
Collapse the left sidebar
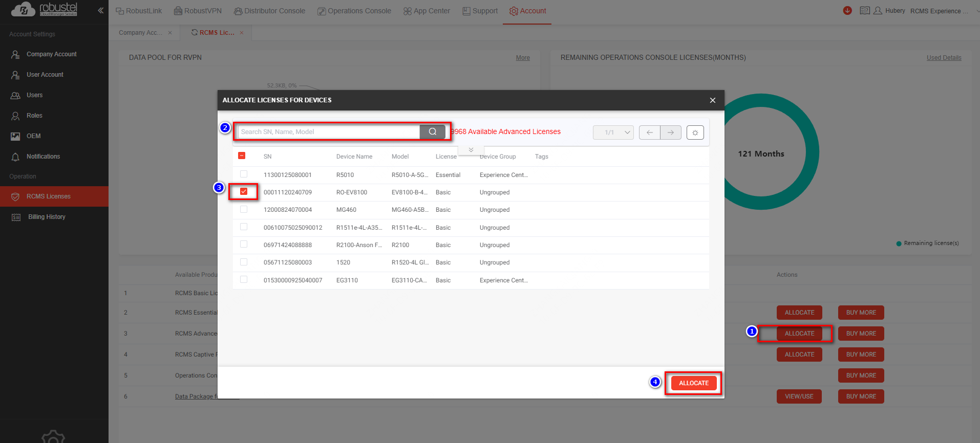click(100, 10)
